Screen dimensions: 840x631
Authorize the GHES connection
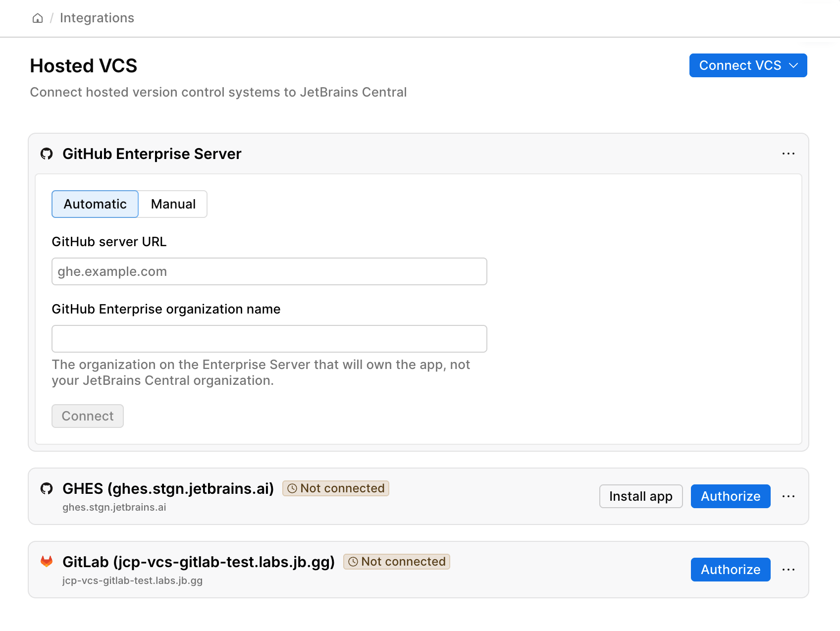click(x=731, y=496)
